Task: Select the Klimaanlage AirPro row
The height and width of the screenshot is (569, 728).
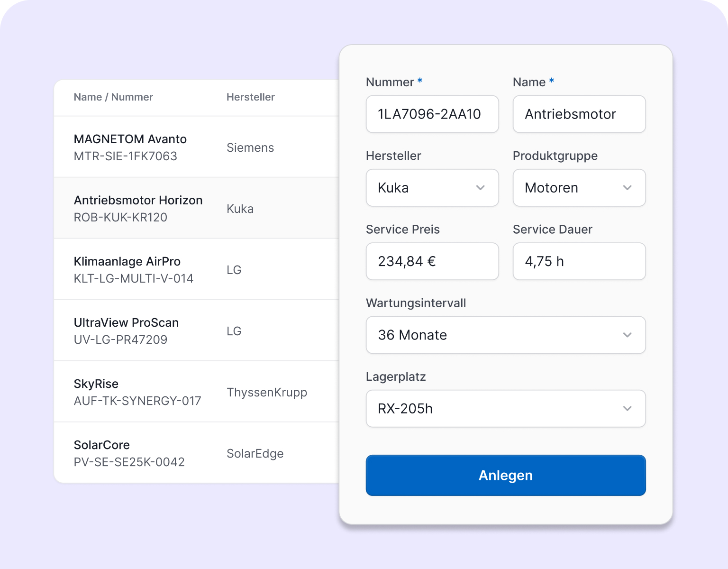Action: (197, 269)
